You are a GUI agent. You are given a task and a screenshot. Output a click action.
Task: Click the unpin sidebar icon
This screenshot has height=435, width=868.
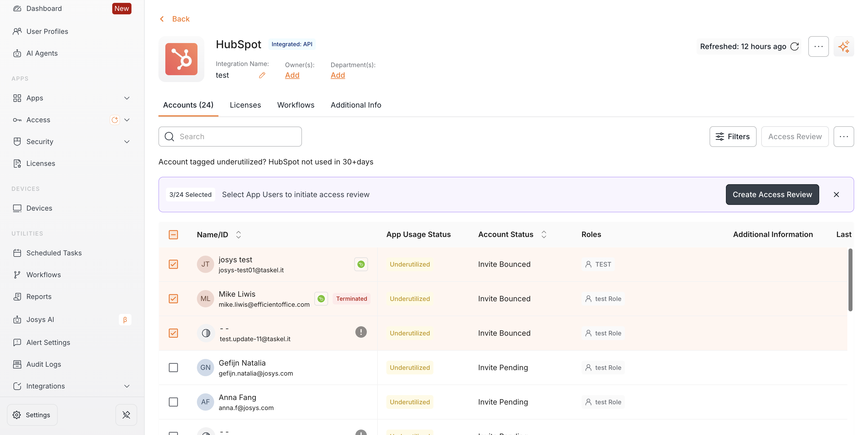[x=126, y=415]
